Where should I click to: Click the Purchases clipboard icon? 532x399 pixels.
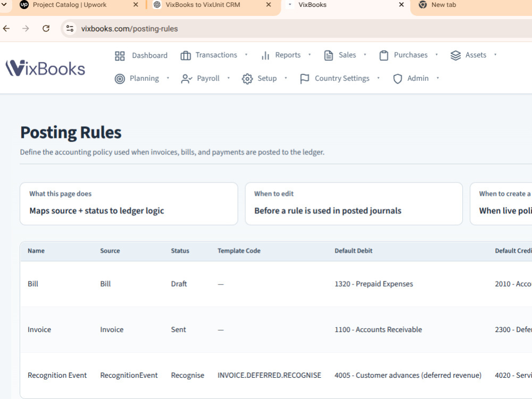point(384,55)
